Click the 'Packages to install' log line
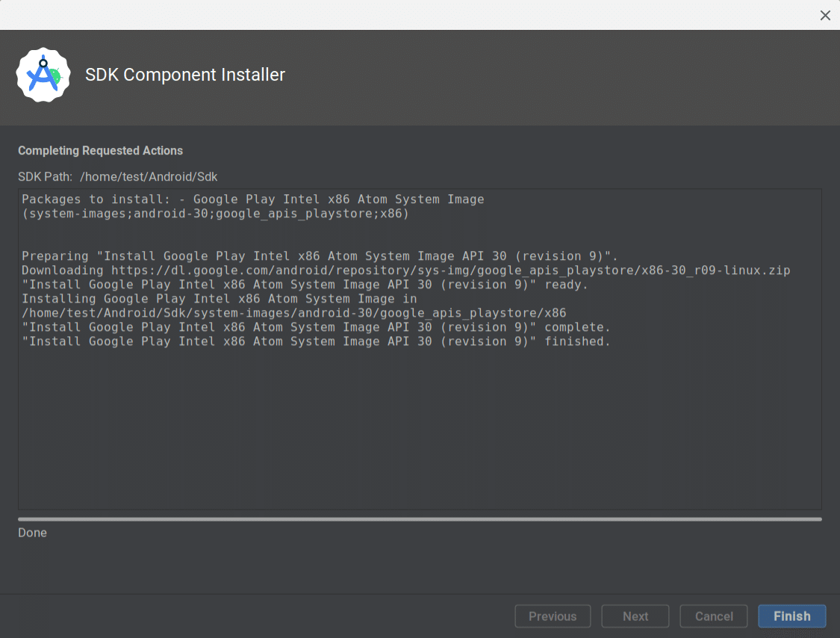 253,199
